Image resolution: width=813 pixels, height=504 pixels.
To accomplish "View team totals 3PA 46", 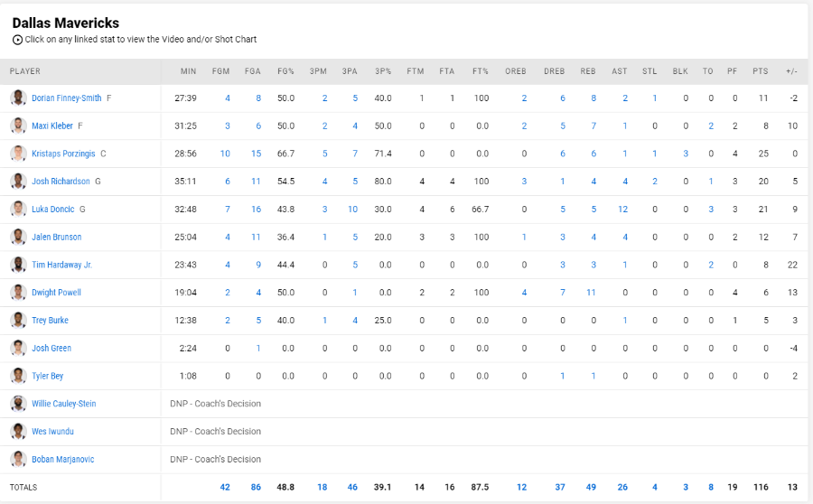I will pyautogui.click(x=352, y=487).
